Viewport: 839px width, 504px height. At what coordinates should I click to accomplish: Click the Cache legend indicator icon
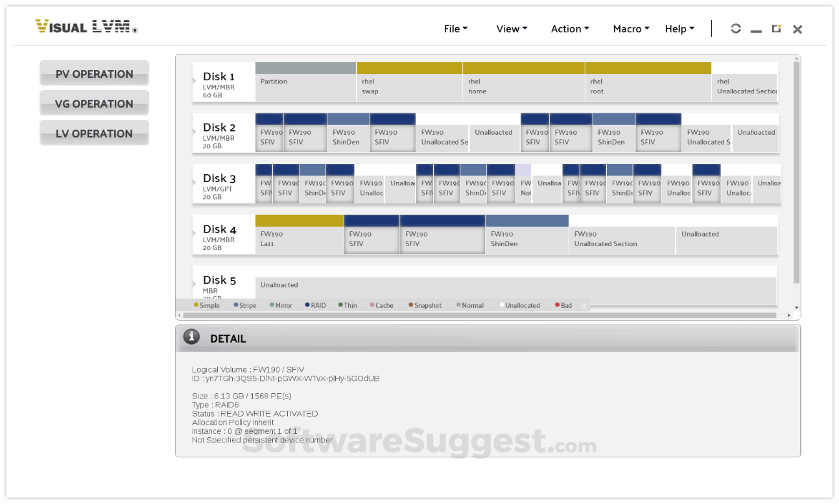coord(372,305)
